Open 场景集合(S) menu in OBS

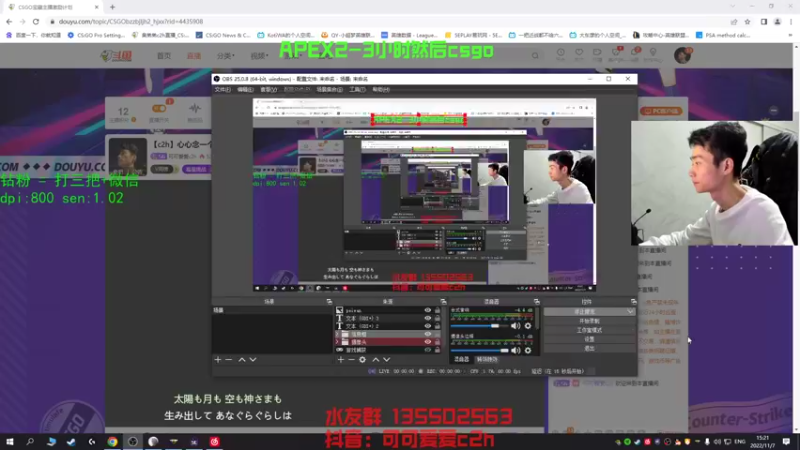(330, 89)
